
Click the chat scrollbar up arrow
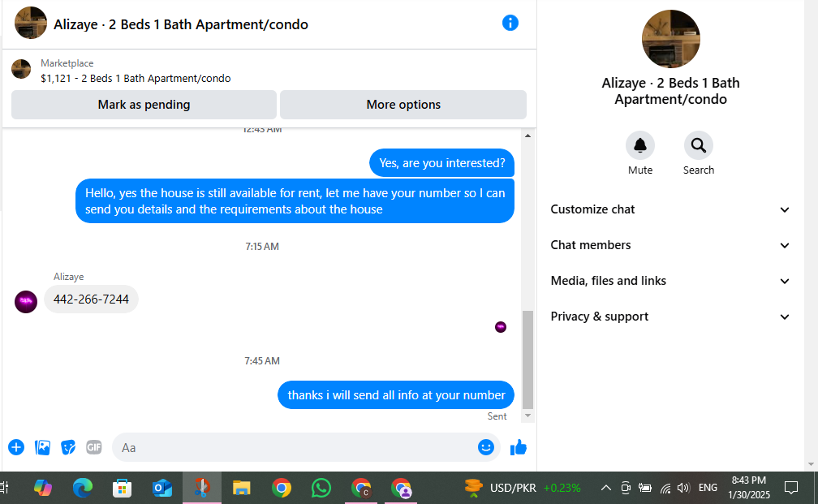(x=527, y=136)
